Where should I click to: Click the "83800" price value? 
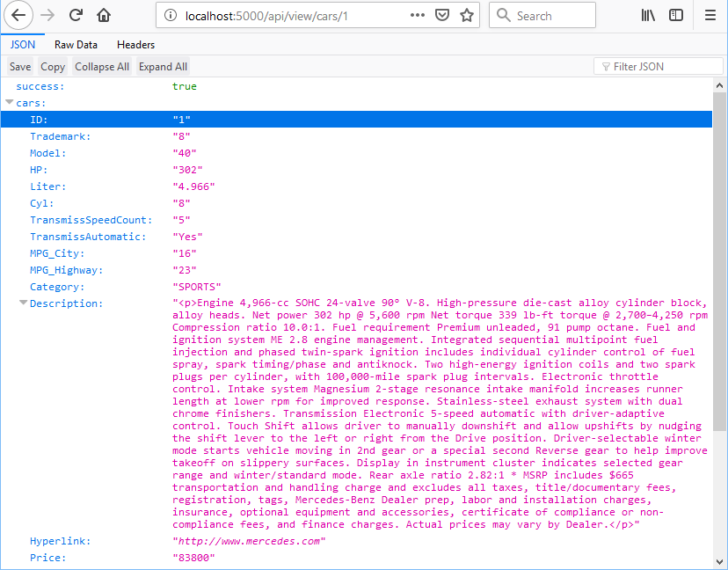(x=193, y=558)
